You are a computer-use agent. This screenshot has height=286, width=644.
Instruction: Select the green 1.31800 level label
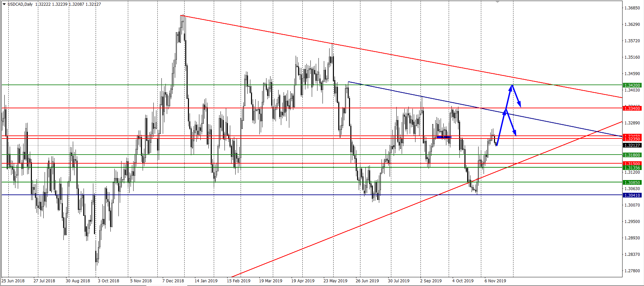(x=632, y=155)
